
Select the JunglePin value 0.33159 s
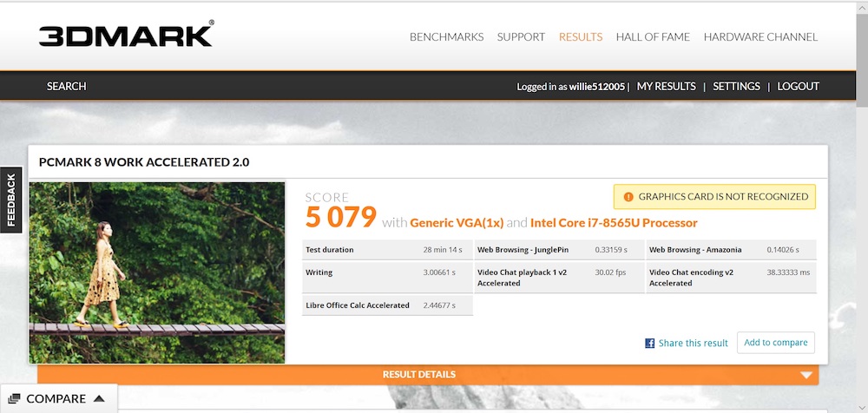(610, 250)
